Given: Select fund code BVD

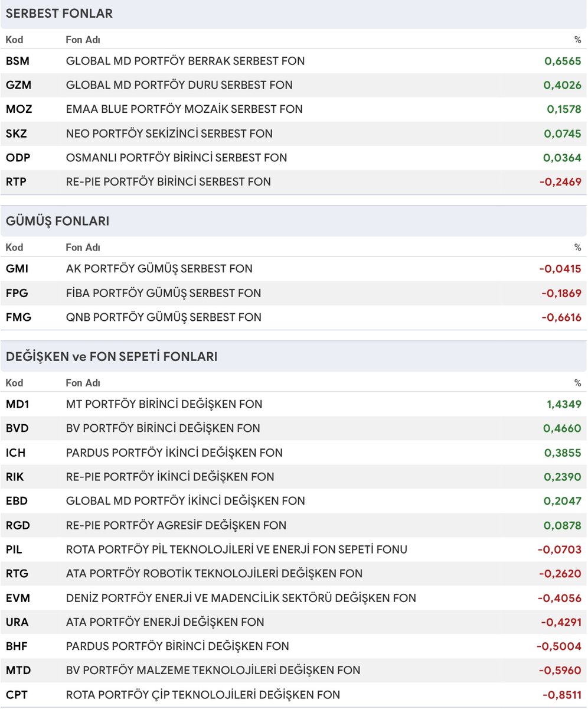Looking at the screenshot, I should (x=18, y=429).
